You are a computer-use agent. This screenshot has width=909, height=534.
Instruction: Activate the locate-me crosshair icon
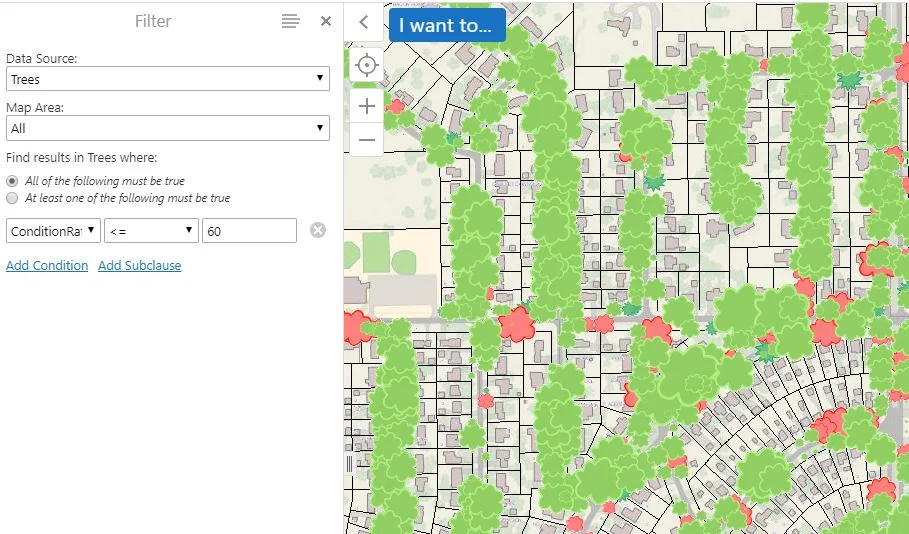[x=366, y=65]
